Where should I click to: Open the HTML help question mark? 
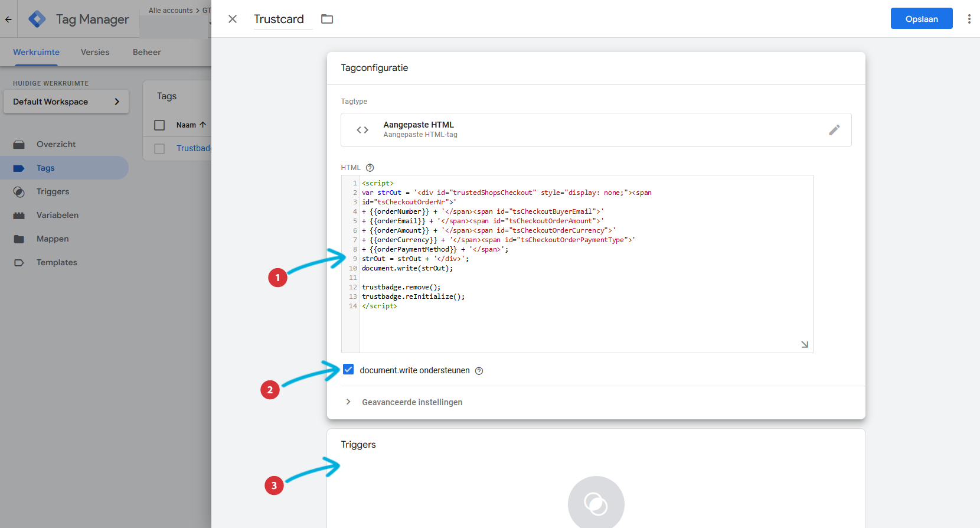pyautogui.click(x=370, y=168)
